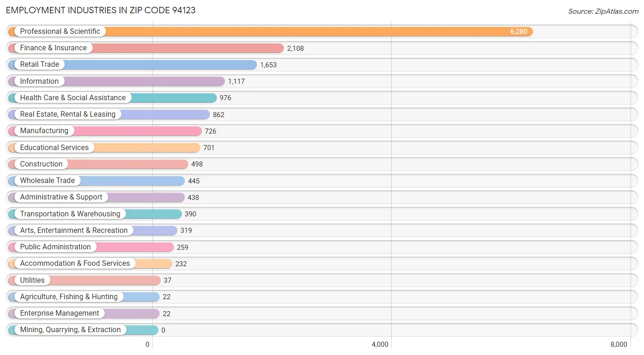644x355 pixels.
Task: Select the 726 Manufacturing value
Action: click(211, 131)
